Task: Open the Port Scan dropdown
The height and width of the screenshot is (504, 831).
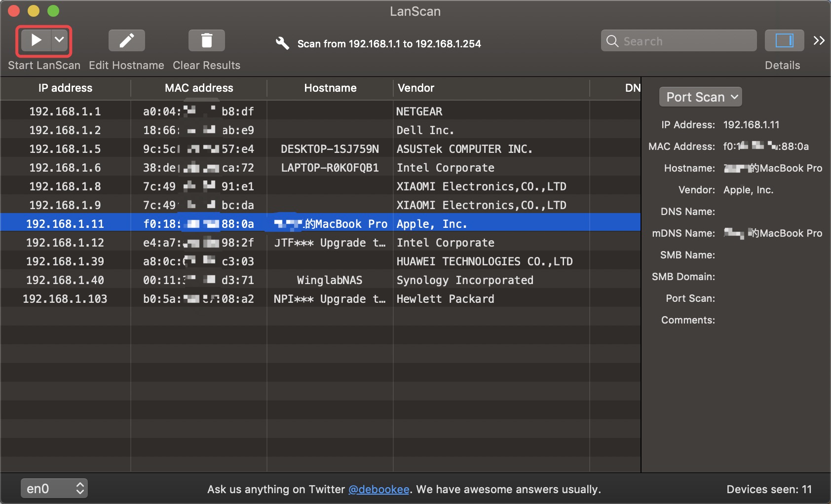Action: (x=700, y=97)
